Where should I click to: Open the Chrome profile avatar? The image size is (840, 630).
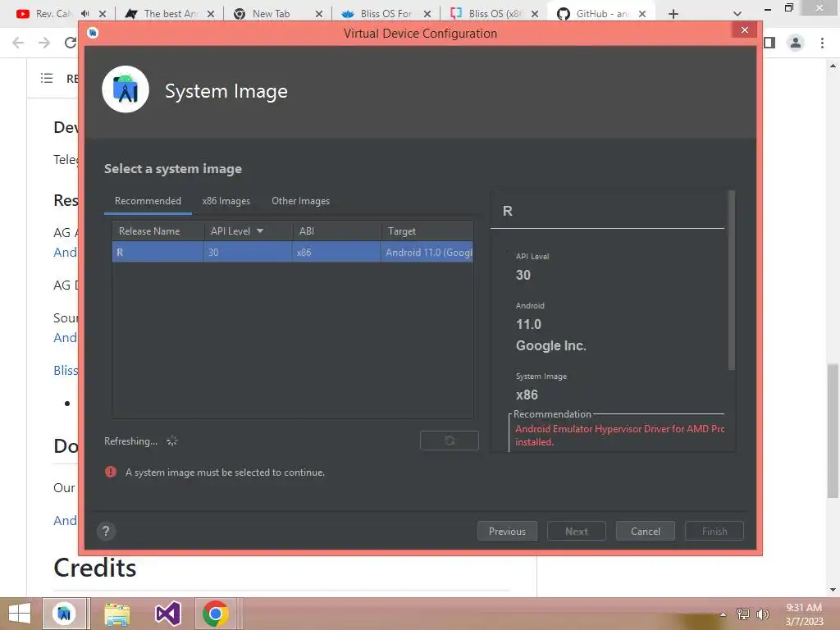796,43
